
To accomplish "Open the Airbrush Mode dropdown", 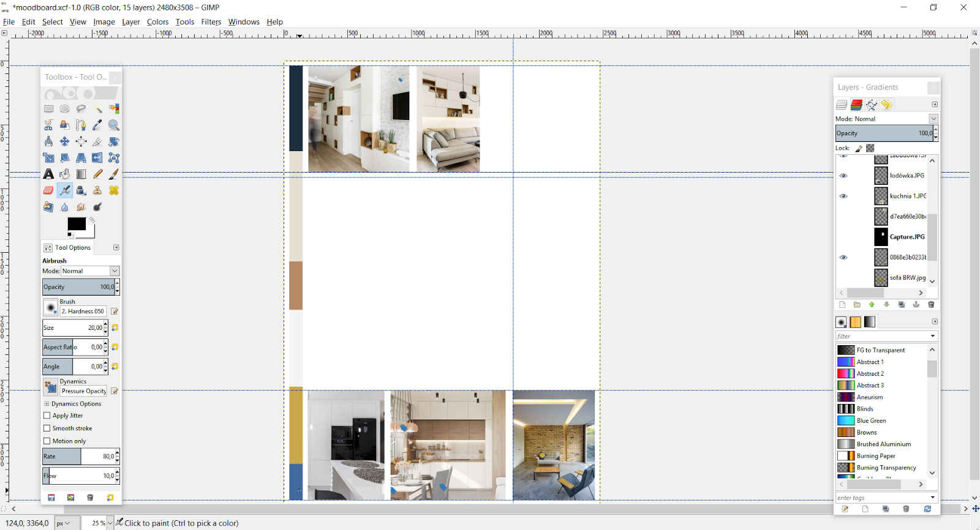I will [x=90, y=271].
